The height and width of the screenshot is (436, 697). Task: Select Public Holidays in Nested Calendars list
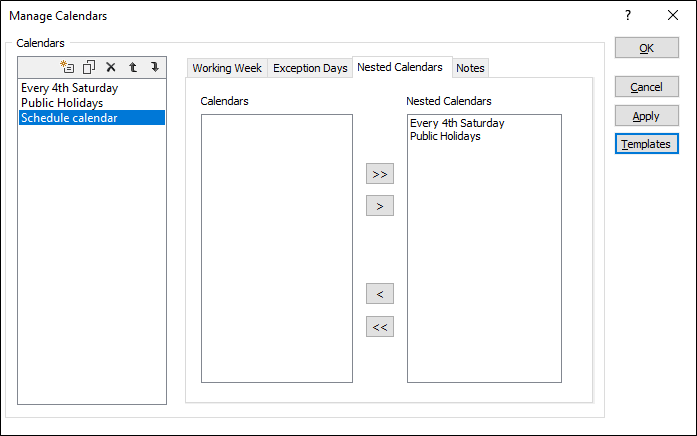pyautogui.click(x=445, y=136)
